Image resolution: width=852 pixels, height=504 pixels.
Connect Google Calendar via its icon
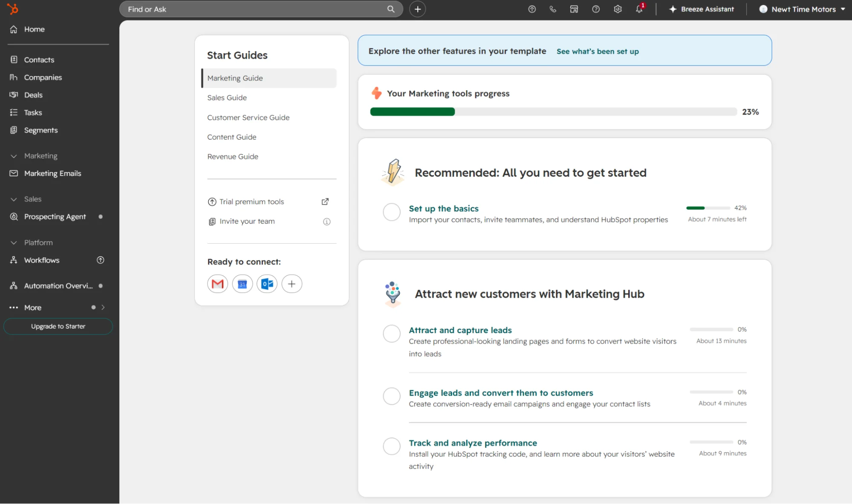[x=242, y=284]
